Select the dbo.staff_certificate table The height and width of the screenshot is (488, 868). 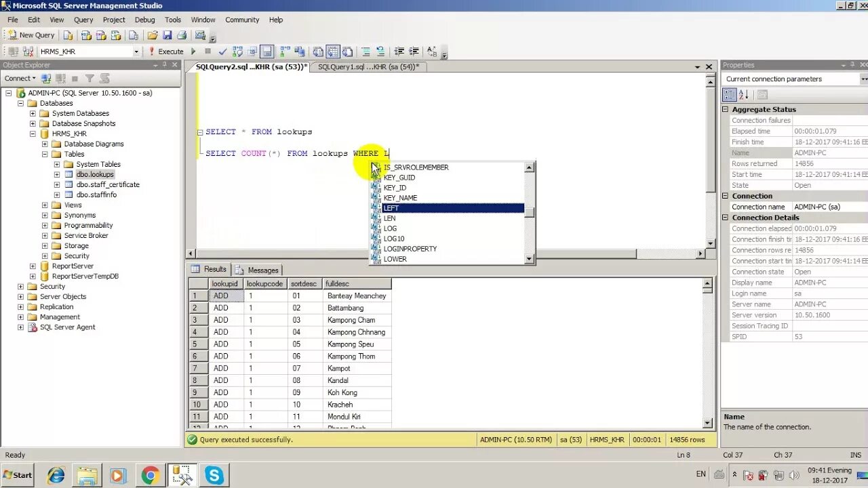[x=108, y=184]
